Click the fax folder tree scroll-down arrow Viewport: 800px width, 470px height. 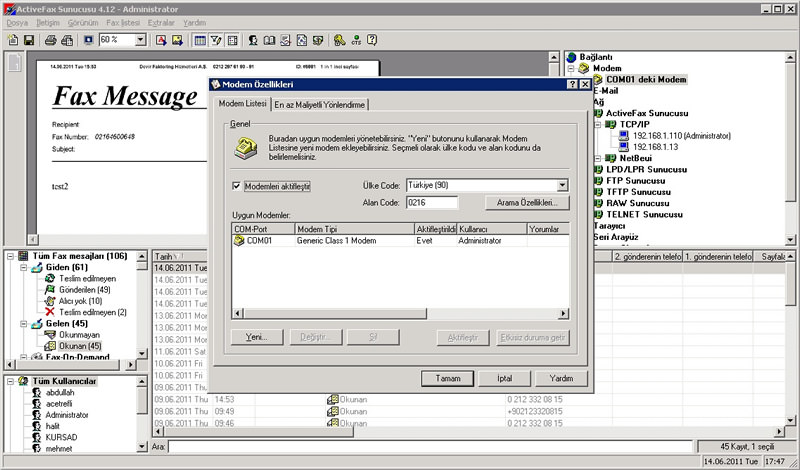142,354
